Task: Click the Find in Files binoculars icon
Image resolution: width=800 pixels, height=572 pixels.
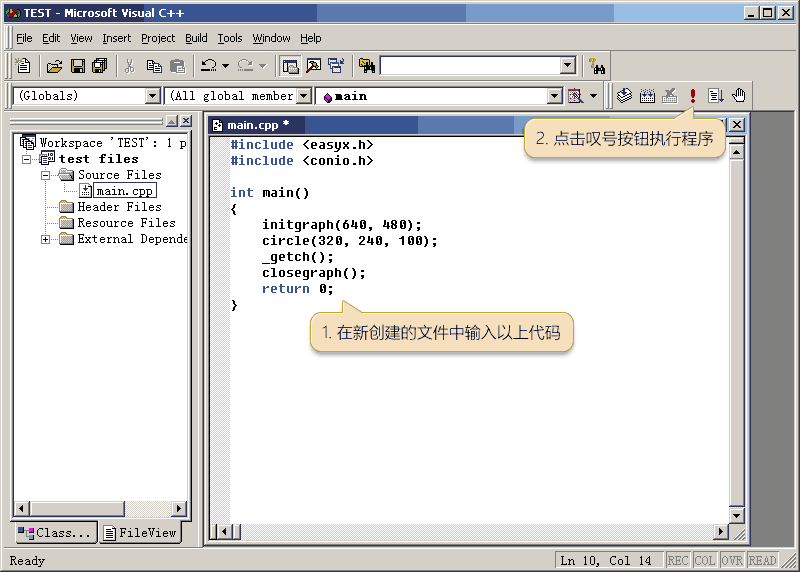Action: (367, 66)
